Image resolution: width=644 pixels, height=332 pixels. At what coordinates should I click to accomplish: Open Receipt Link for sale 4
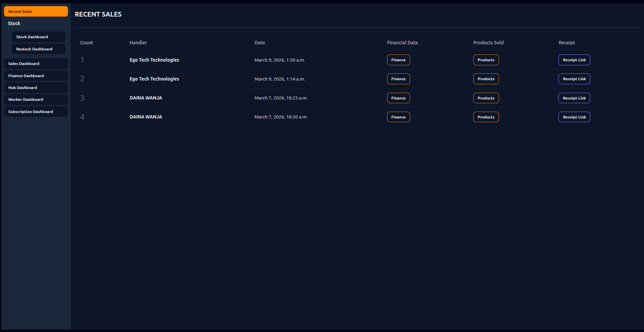point(574,117)
